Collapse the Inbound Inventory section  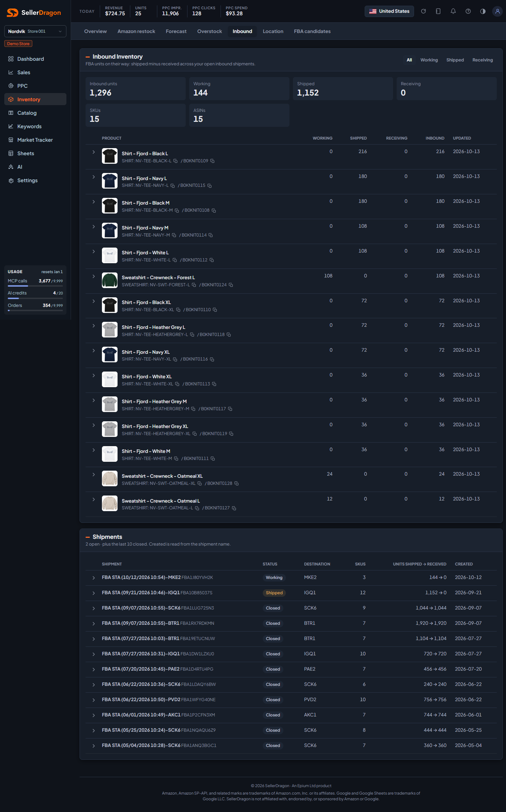tap(88, 57)
